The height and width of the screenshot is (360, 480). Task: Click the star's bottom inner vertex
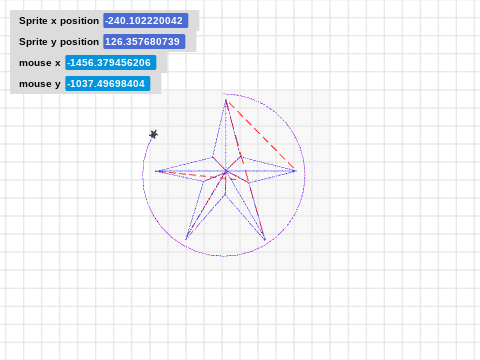click(x=225, y=195)
